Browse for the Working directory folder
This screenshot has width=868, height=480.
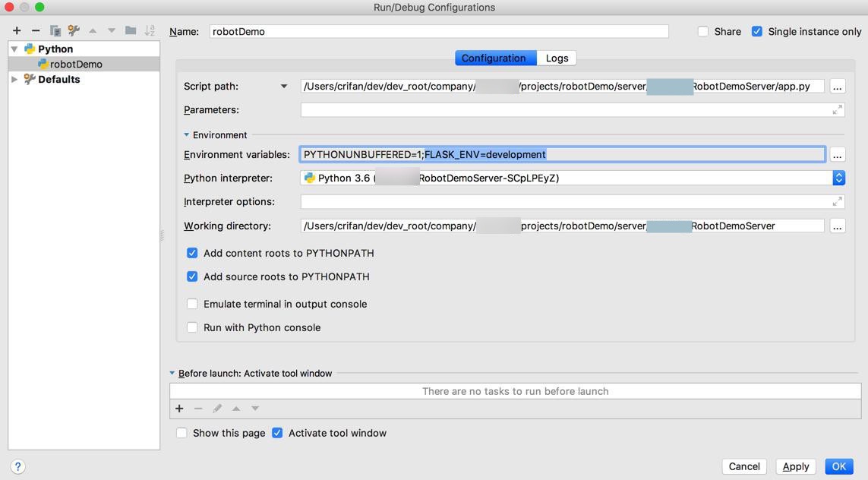(x=837, y=226)
